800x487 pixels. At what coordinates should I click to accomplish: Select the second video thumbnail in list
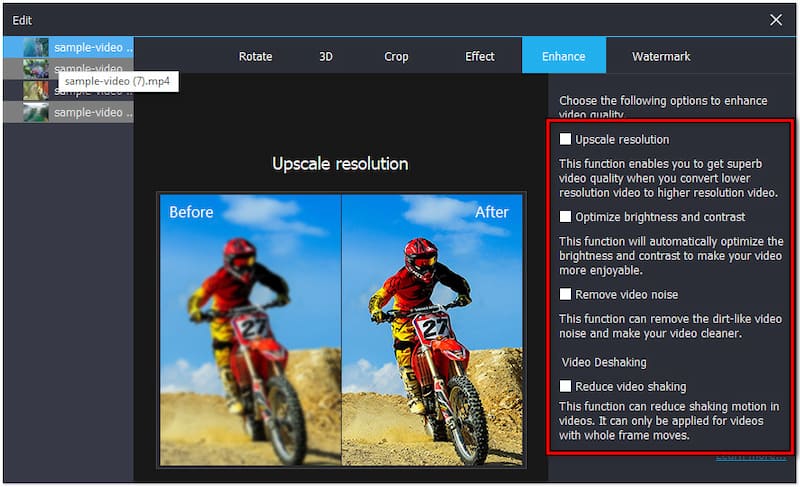pyautogui.click(x=36, y=68)
